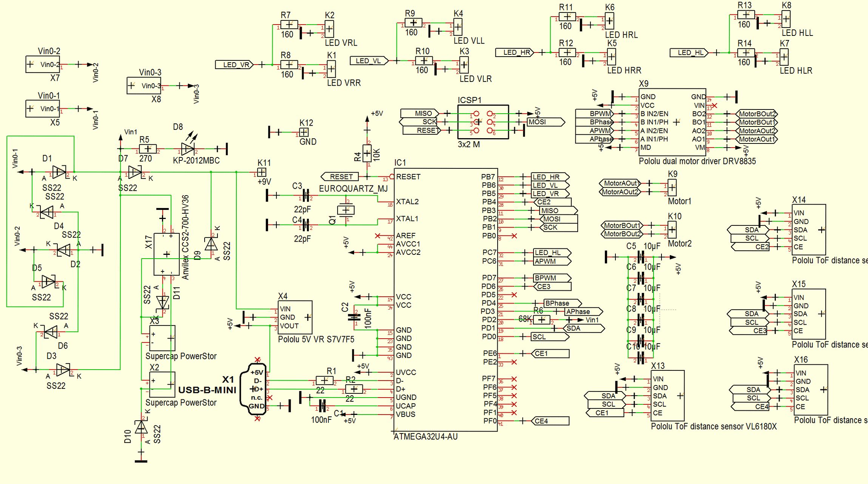Click resistor R4 10K symbol
This screenshot has height=484, width=868.
click(367, 153)
